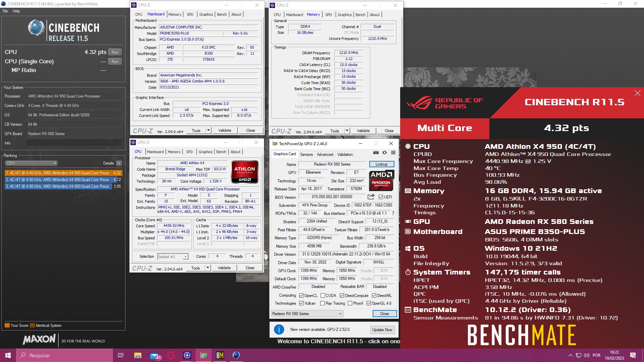
Task: Open the Radeon RX 580 Series card dropdown
Action: click(x=307, y=314)
